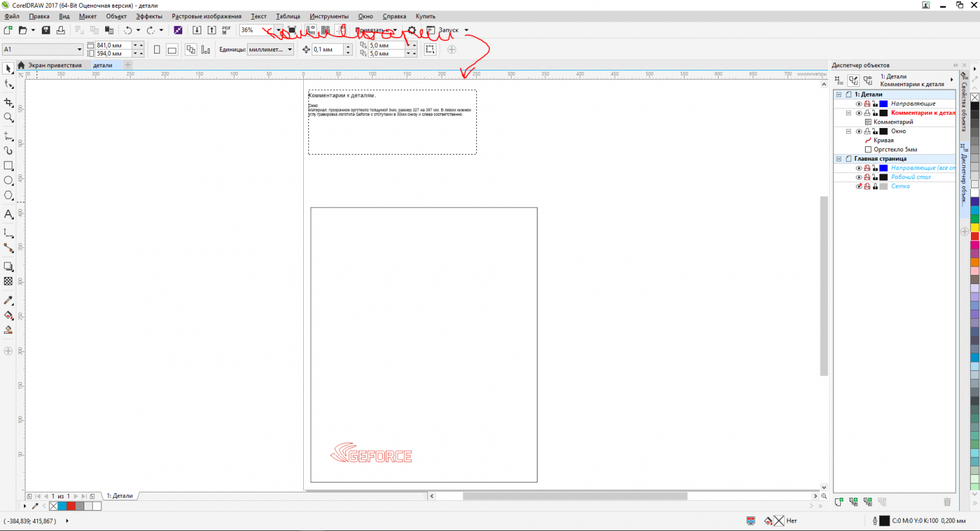The image size is (980, 531).
Task: Open the Растровые изображения menu
Action: click(206, 16)
